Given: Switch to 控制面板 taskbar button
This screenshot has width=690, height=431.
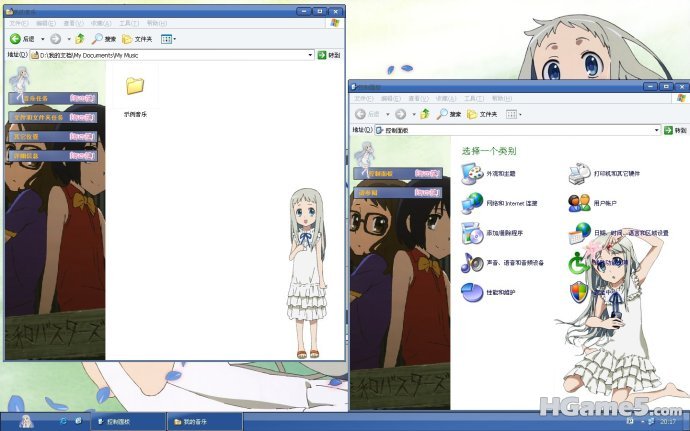Looking at the screenshot, I should point(128,421).
